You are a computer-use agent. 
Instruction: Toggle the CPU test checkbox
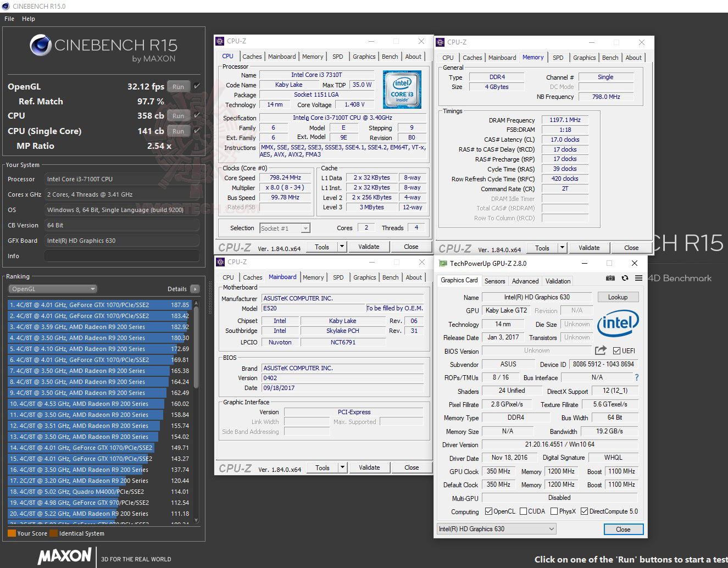197,115
